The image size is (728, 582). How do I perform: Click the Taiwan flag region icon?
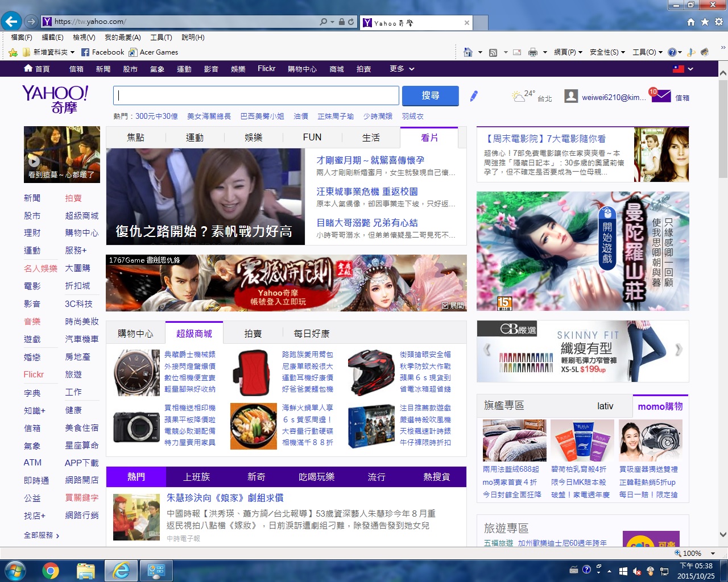tap(679, 69)
